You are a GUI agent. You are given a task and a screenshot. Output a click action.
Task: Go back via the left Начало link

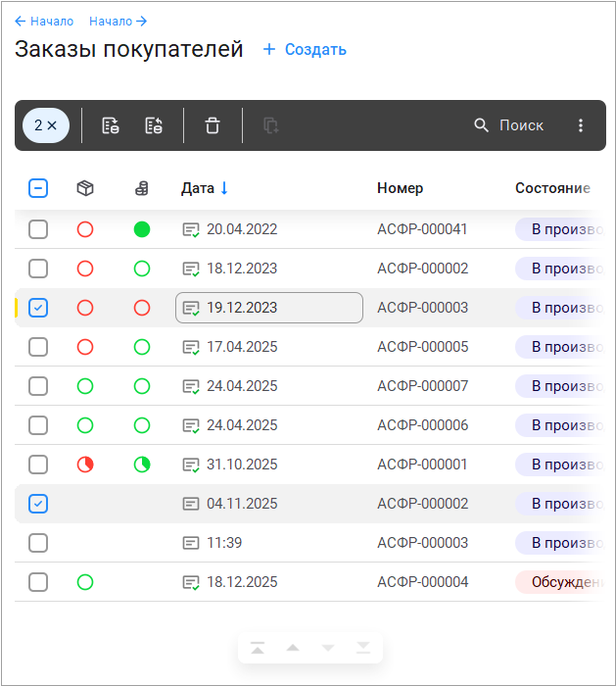click(x=44, y=21)
